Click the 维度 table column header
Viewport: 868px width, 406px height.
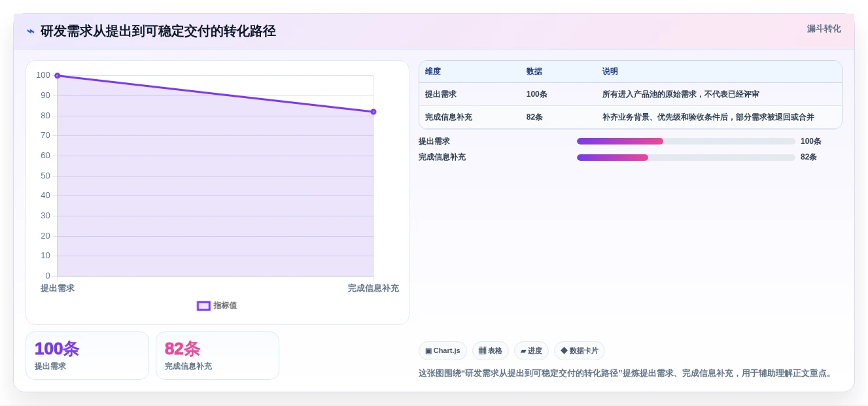coord(433,71)
